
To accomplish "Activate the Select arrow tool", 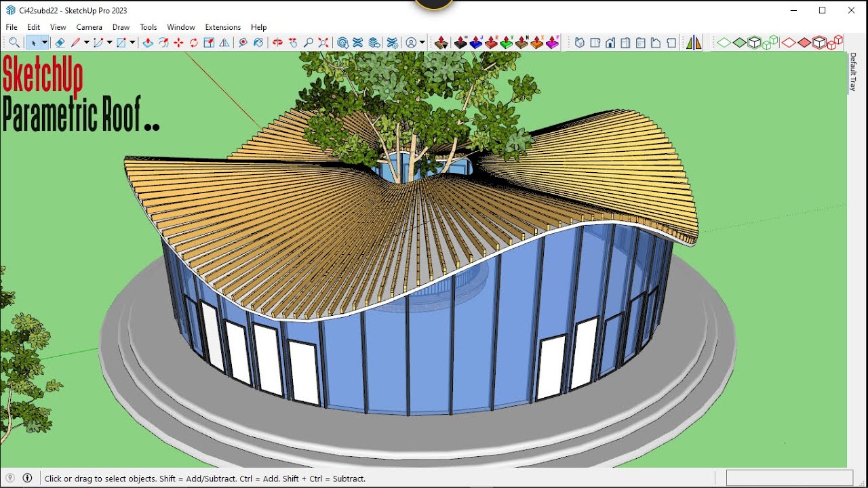I will click(x=33, y=43).
